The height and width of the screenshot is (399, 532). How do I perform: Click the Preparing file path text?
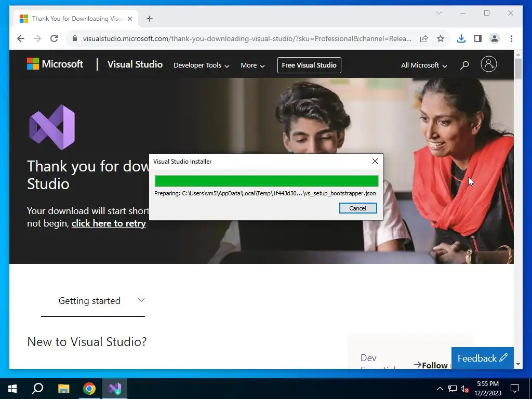coord(265,193)
